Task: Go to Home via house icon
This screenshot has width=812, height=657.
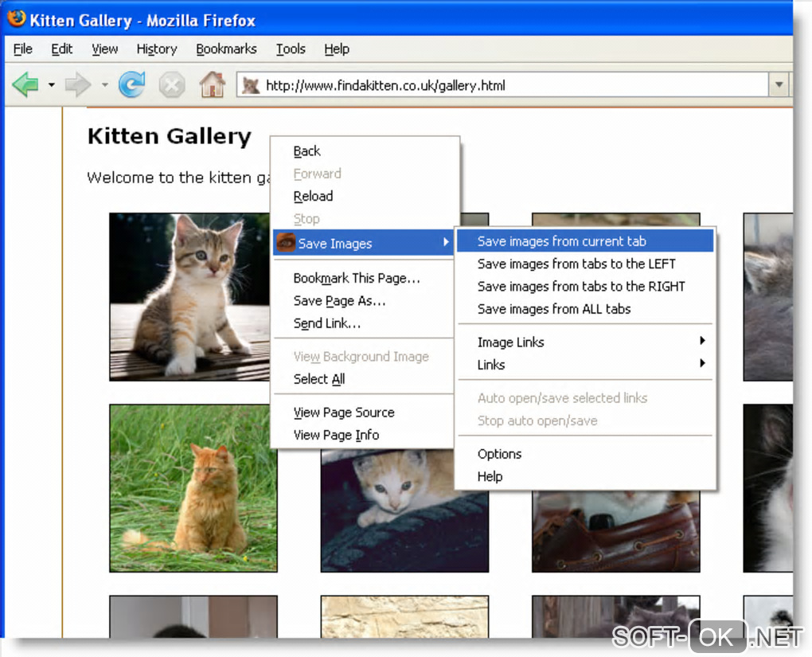Action: pyautogui.click(x=212, y=84)
